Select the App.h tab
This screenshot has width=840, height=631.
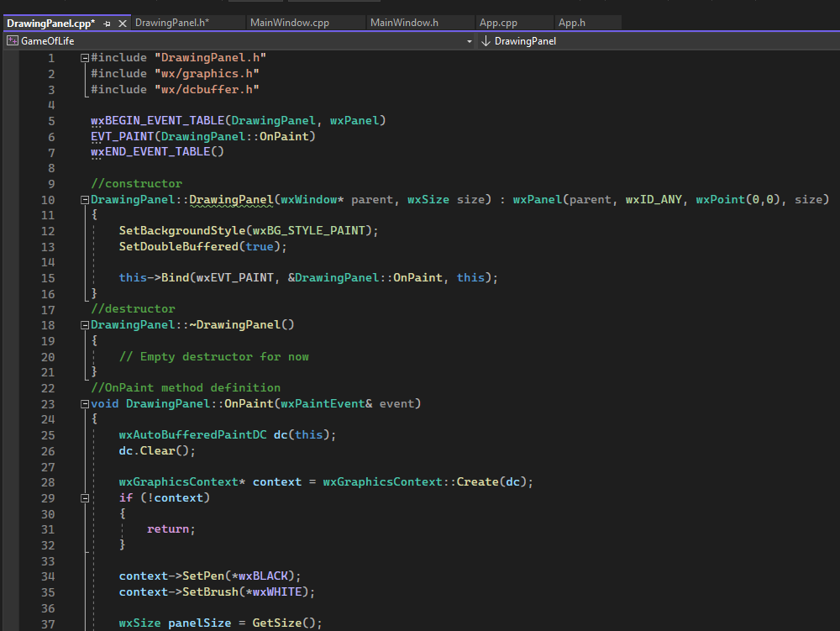(x=573, y=23)
